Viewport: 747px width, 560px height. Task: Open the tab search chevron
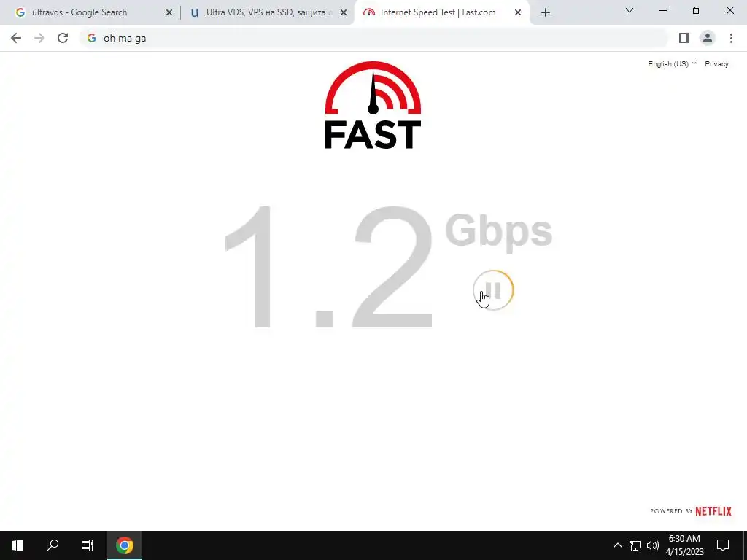click(630, 10)
